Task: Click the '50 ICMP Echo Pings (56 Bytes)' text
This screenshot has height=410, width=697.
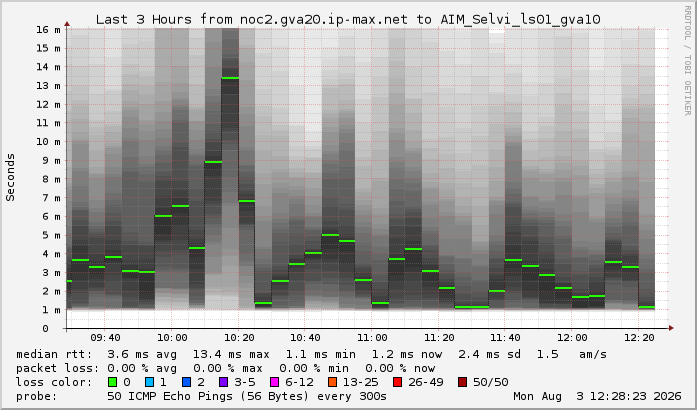Action: (208, 396)
